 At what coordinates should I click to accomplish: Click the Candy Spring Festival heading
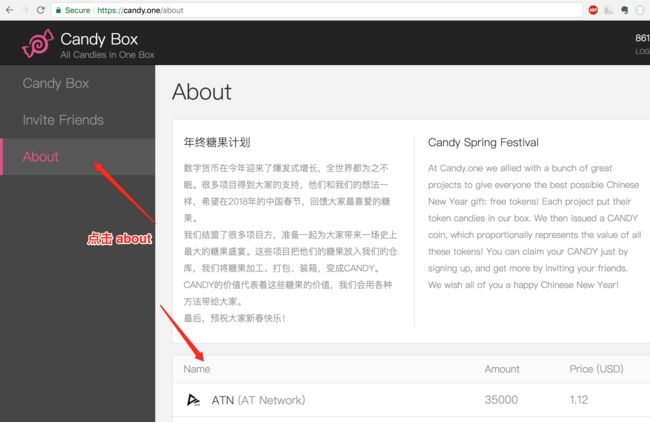[x=483, y=143]
